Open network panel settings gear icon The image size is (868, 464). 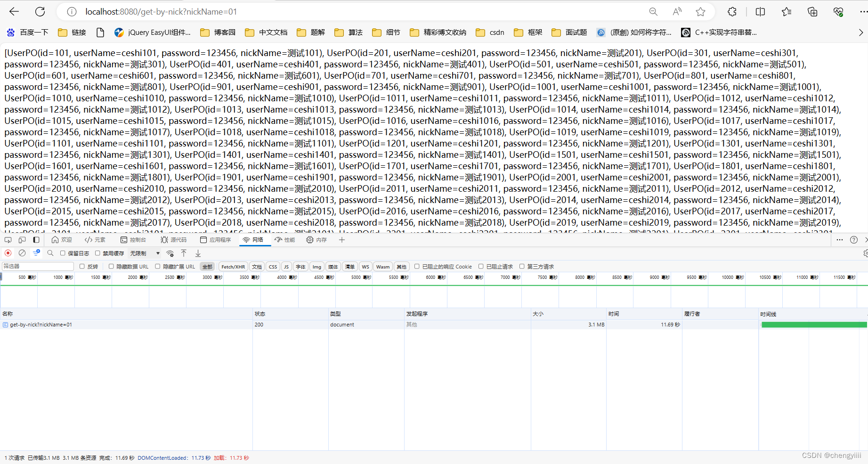click(866, 253)
